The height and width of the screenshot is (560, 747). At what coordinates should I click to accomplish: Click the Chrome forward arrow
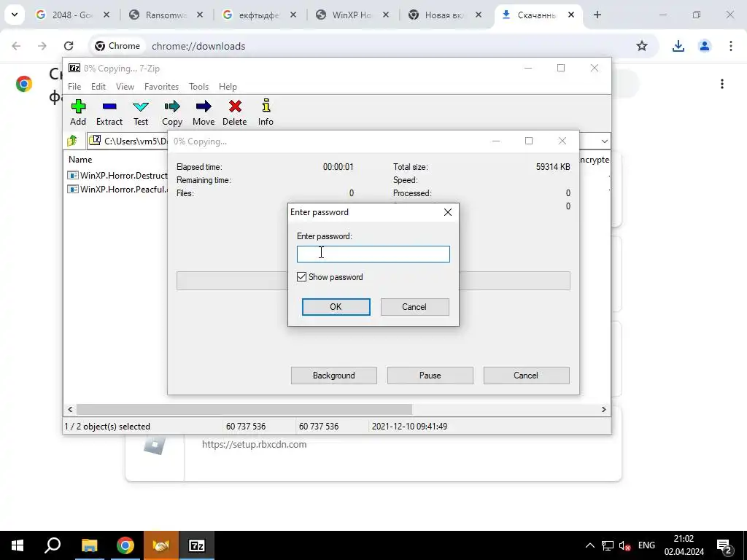point(42,46)
